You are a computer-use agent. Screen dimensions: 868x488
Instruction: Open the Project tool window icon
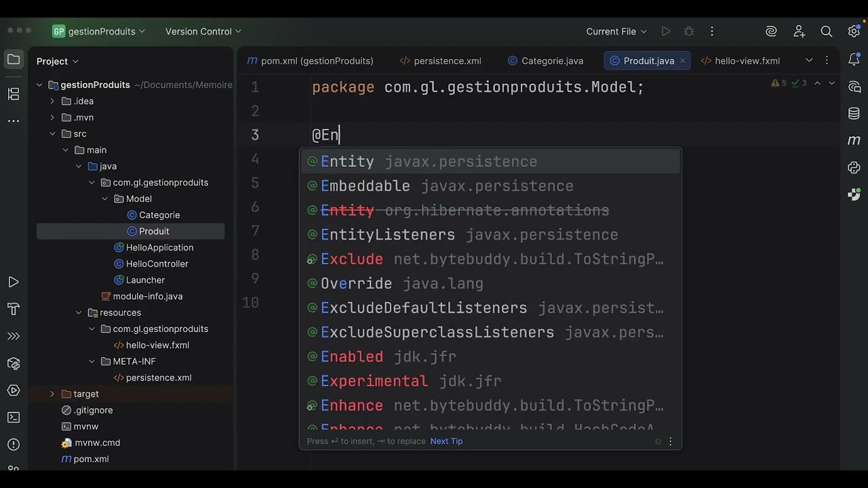[x=14, y=60]
